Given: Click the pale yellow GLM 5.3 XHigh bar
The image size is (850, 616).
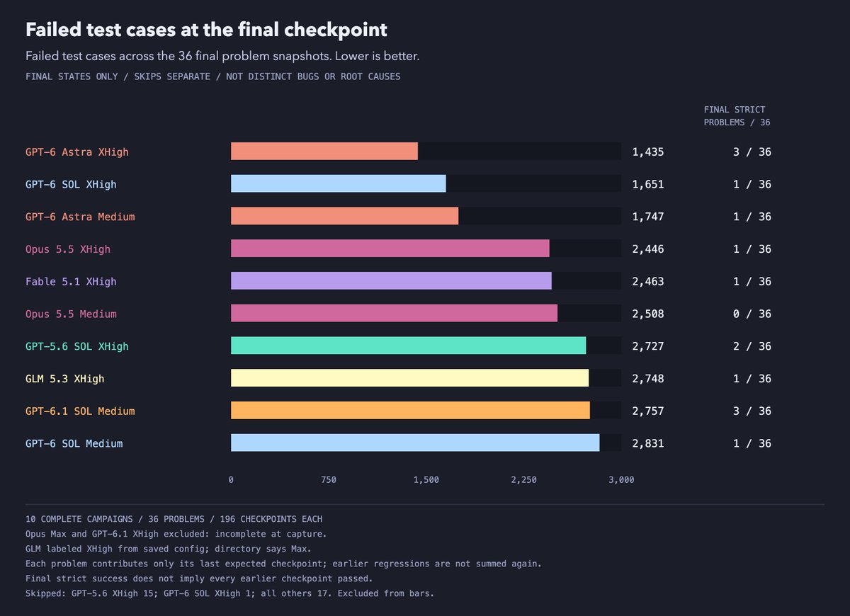Looking at the screenshot, I should (x=410, y=379).
